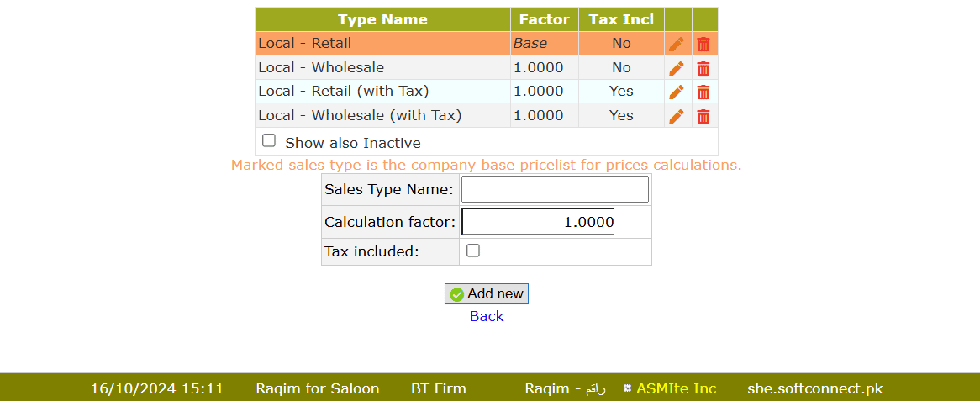Select the Type Name column header
The image size is (980, 401).
point(382,19)
